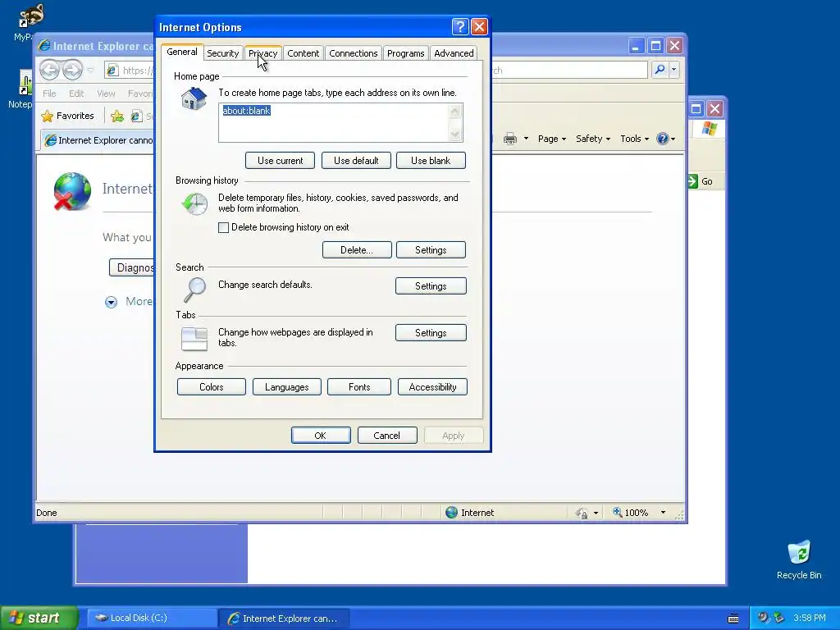Click the Diagnose connection problems button
This screenshot has width=840, height=630.
coord(132,267)
